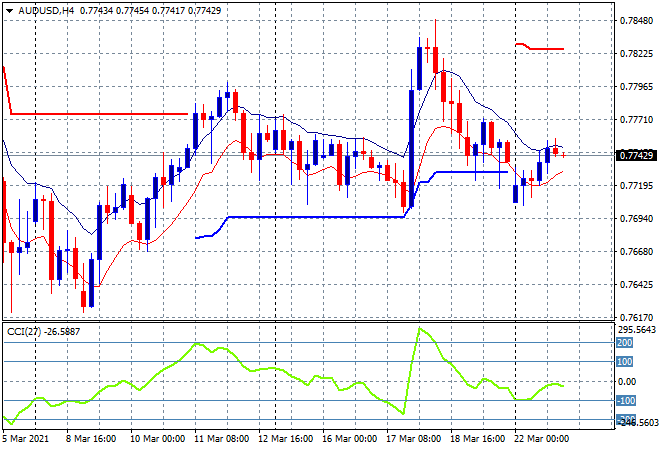Screen dimensions: 660x450
Task: Click the green CCI peak near 17 Mar
Action: pyautogui.click(x=420, y=329)
